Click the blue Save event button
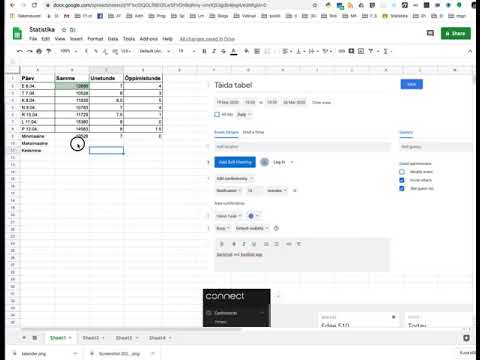The image size is (480, 360). click(x=412, y=84)
